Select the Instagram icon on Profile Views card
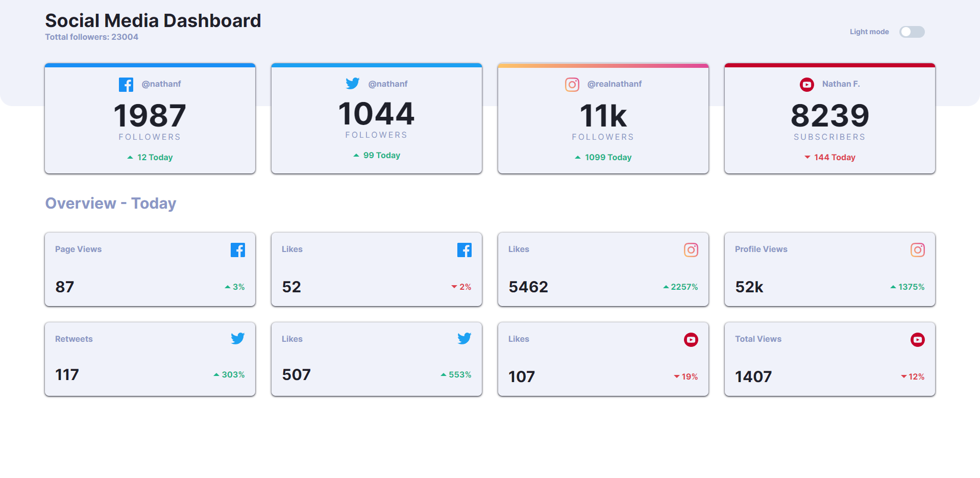The image size is (980, 478). 918,250
